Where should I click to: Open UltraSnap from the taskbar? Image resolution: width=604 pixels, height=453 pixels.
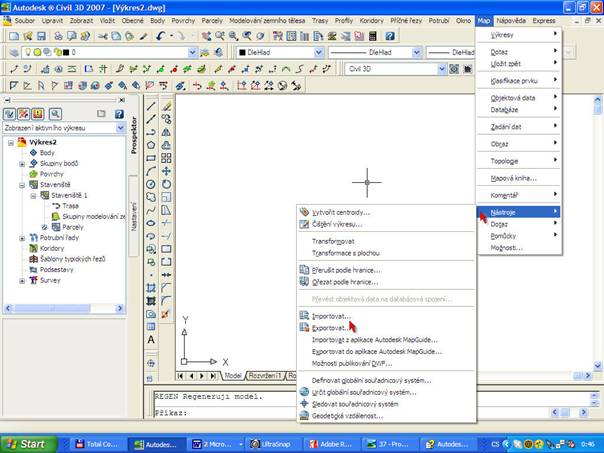point(272,445)
